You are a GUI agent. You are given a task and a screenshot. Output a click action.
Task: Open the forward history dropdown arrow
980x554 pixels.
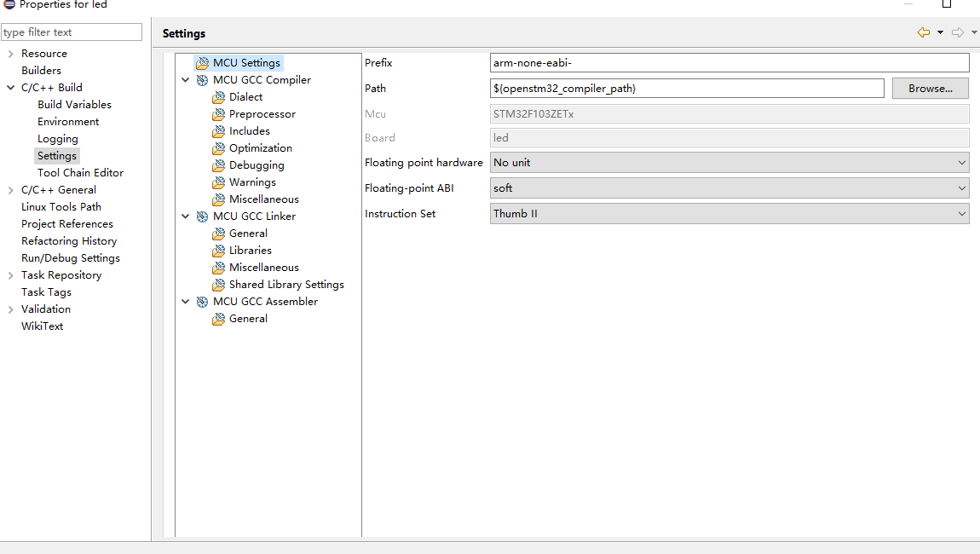(974, 32)
